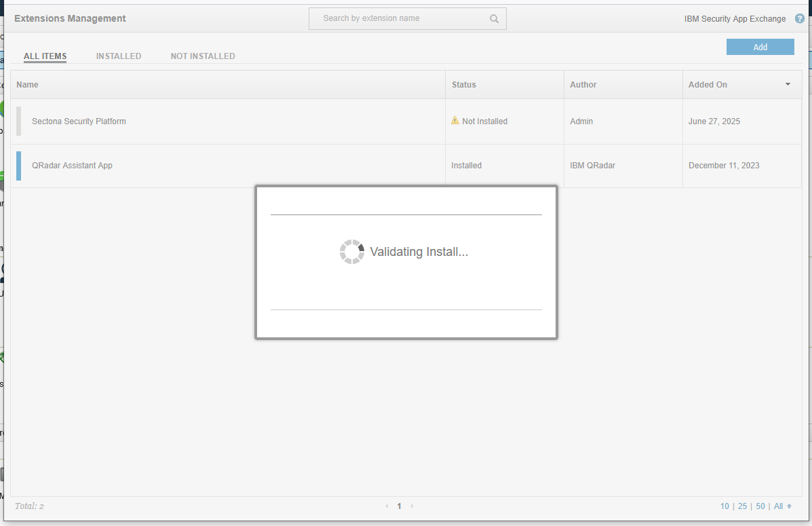Click the search magnifier icon
The height and width of the screenshot is (526, 812).
pyautogui.click(x=494, y=19)
